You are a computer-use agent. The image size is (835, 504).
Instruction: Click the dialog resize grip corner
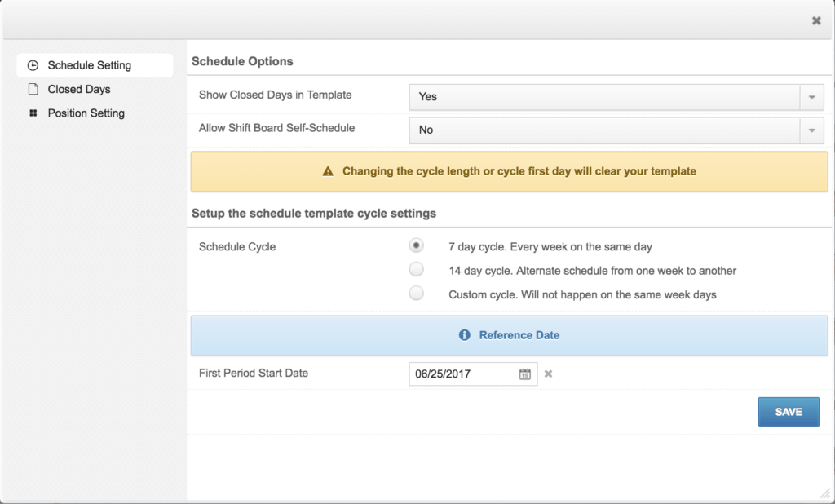(824, 493)
